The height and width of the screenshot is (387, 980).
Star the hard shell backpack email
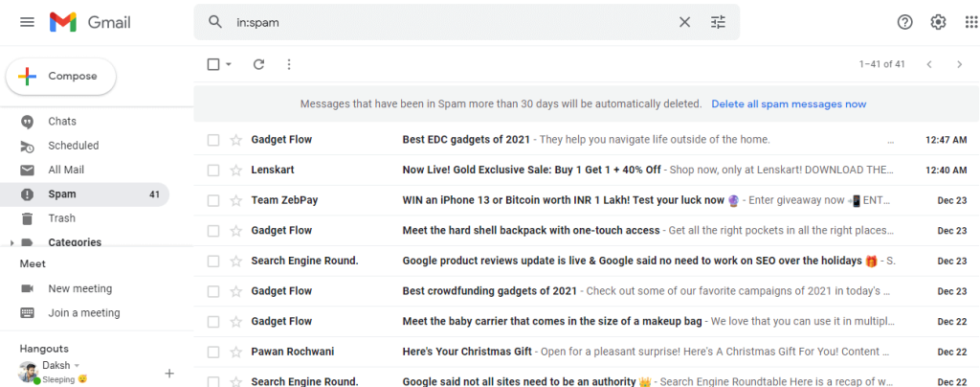(235, 231)
